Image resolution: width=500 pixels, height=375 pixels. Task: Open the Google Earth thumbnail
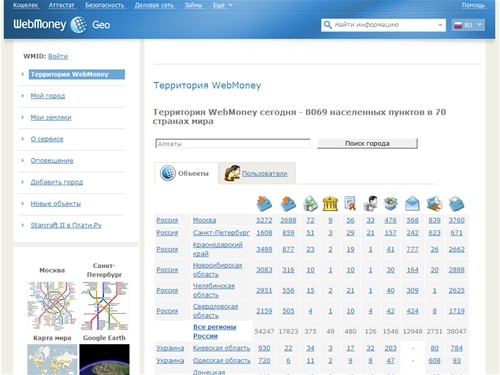[x=104, y=359]
